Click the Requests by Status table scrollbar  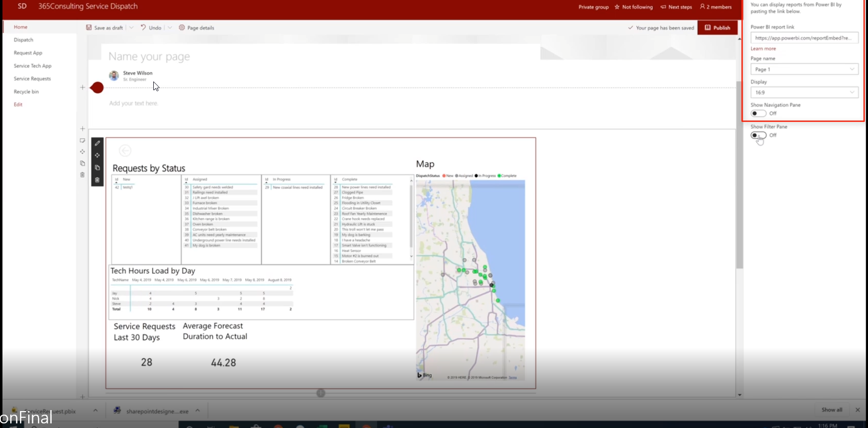[411, 217]
